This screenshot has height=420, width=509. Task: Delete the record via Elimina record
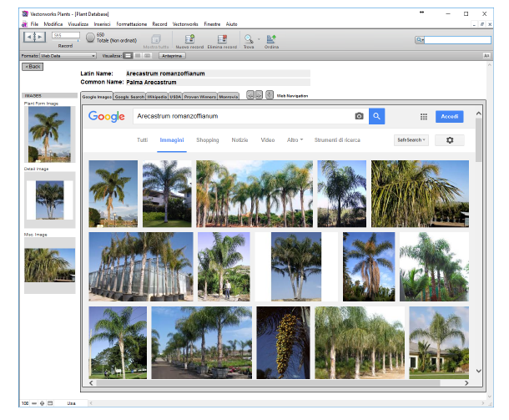222,39
